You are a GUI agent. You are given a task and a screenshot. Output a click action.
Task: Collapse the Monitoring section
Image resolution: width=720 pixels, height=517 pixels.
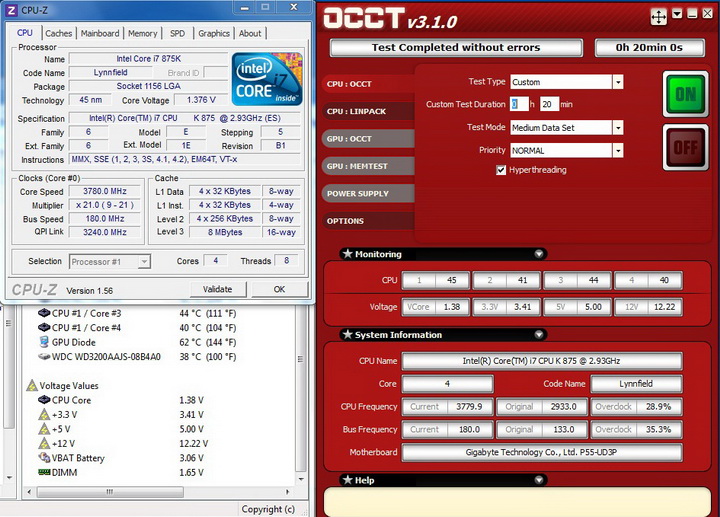pyautogui.click(x=539, y=253)
